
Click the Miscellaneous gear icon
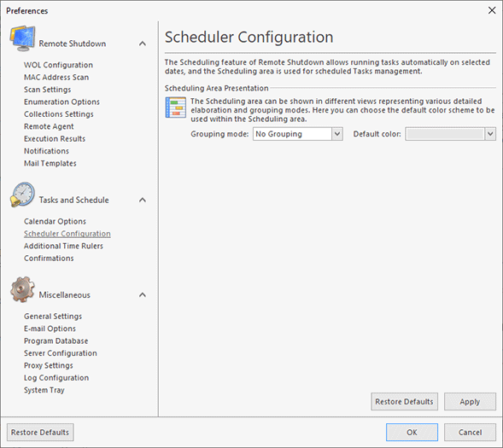point(22,289)
